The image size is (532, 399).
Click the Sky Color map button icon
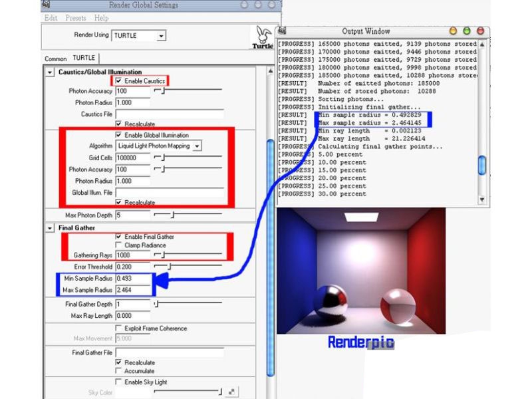[x=231, y=392]
